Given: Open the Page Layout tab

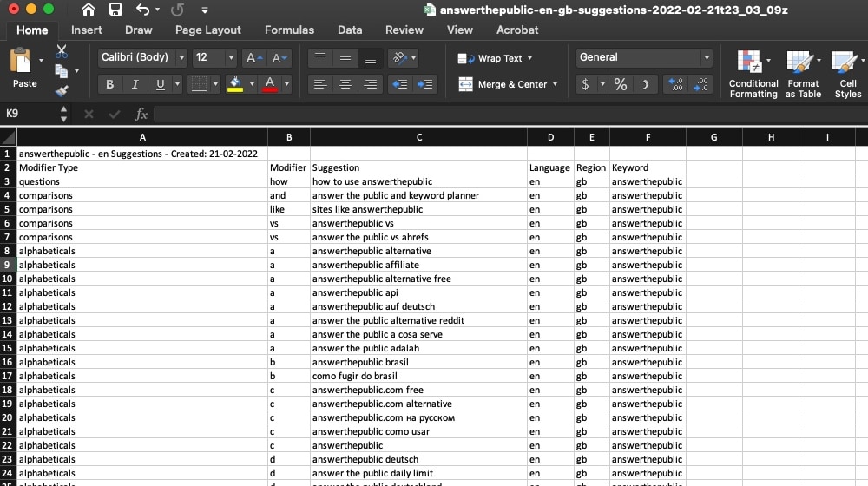Looking at the screenshot, I should pyautogui.click(x=208, y=30).
